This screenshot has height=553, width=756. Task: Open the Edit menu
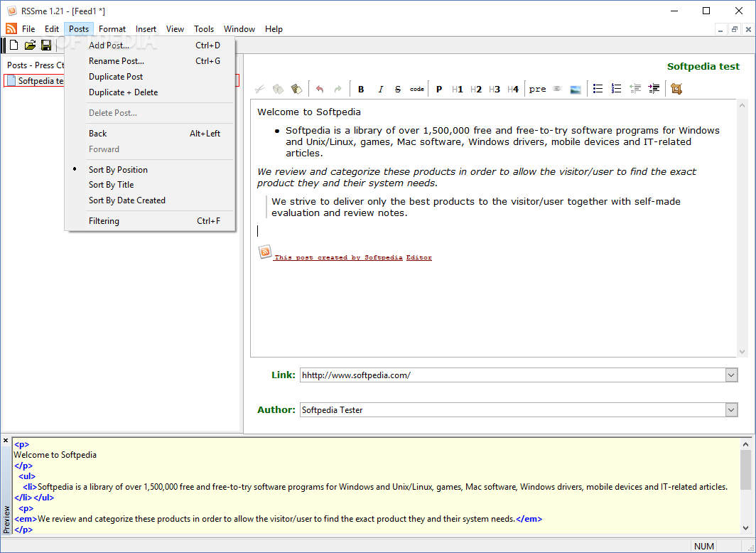[52, 29]
